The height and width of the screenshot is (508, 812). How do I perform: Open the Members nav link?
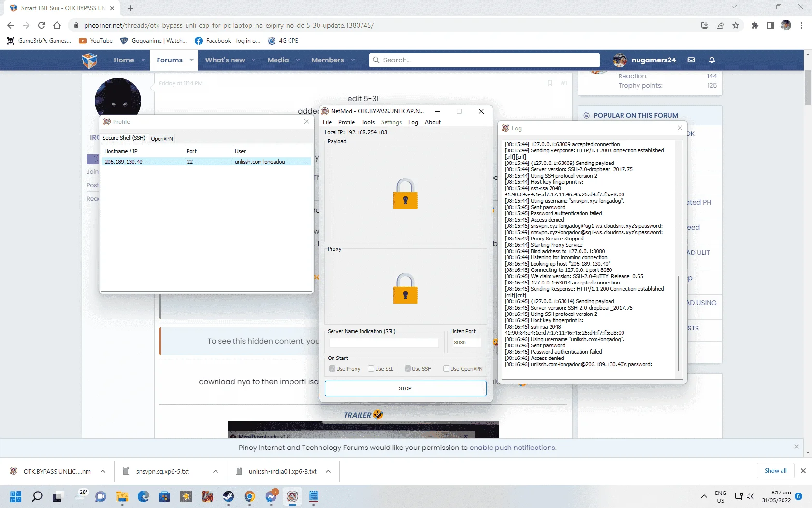coord(328,60)
